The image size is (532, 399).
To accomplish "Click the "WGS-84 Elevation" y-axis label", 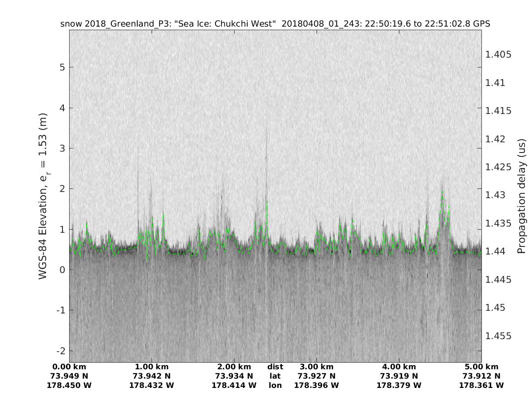I will point(43,196).
